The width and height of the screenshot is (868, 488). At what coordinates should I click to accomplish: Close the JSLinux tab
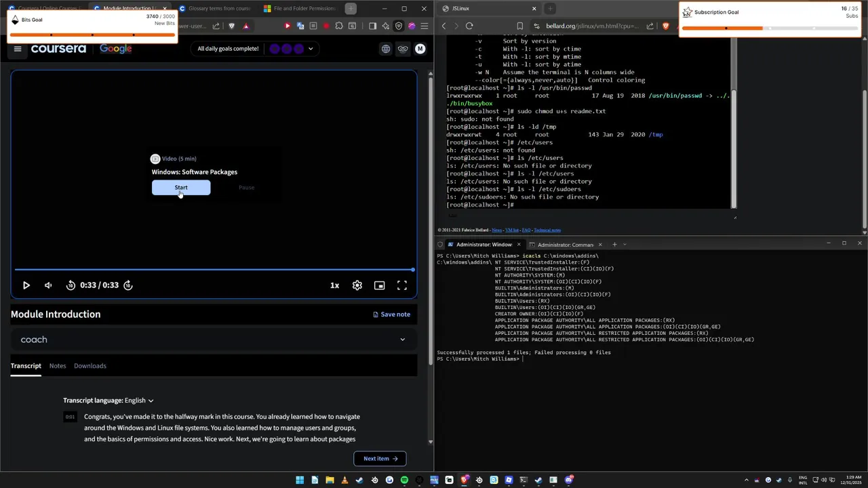[x=534, y=9]
